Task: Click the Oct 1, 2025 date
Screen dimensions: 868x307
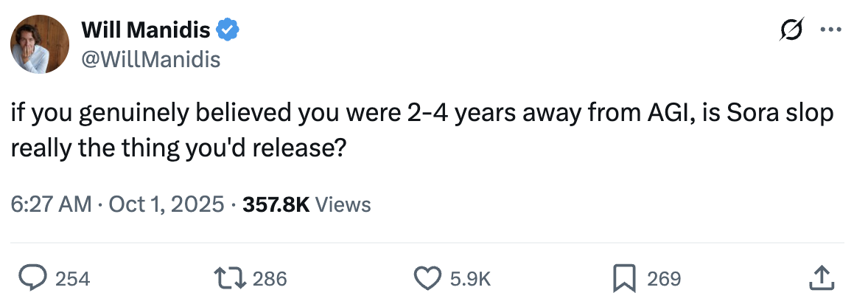Action: [166, 204]
